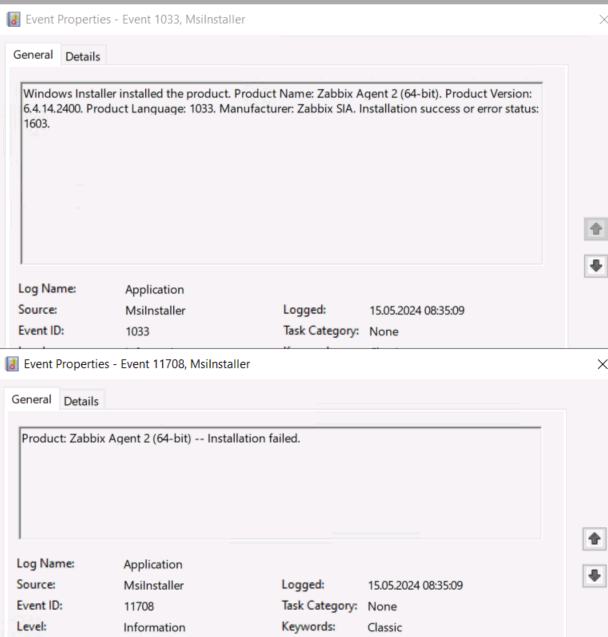This screenshot has width=608, height=637.
Task: Click the previous event up arrow in Event 1033 window
Action: 596,229
